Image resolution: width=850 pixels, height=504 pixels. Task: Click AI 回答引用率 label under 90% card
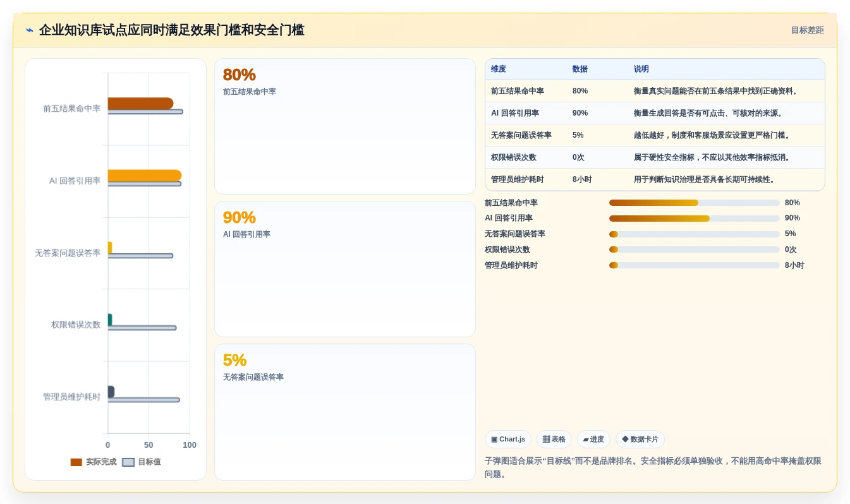(x=246, y=235)
